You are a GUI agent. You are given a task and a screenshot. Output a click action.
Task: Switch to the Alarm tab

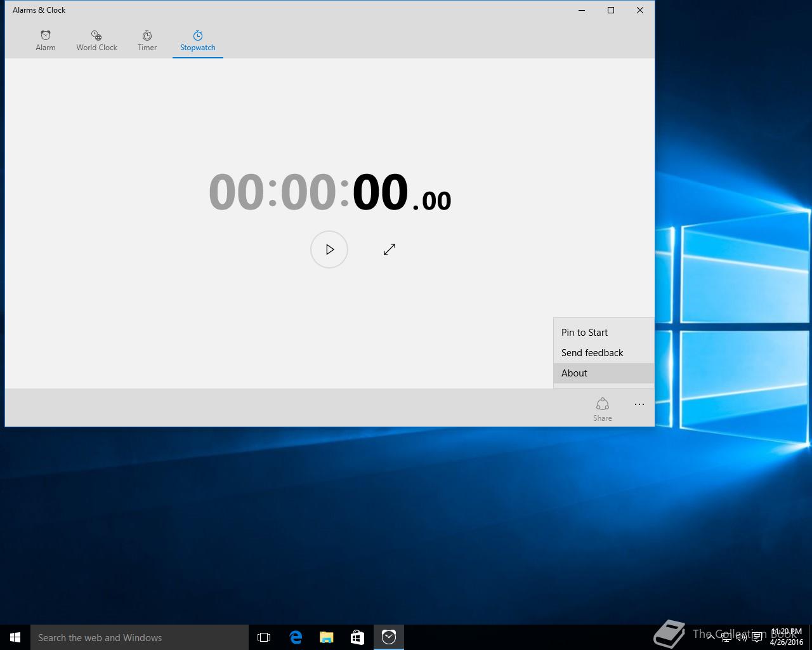46,41
